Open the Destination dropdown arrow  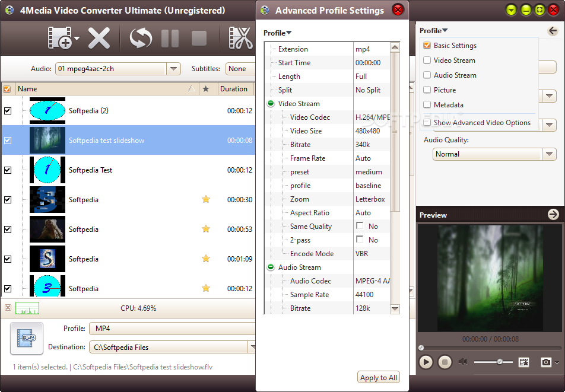click(252, 348)
